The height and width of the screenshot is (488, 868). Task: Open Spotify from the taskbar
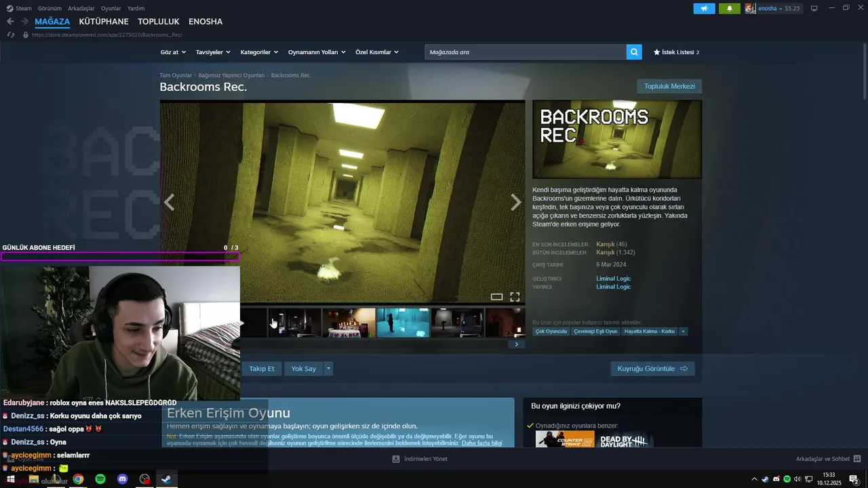coord(100,479)
